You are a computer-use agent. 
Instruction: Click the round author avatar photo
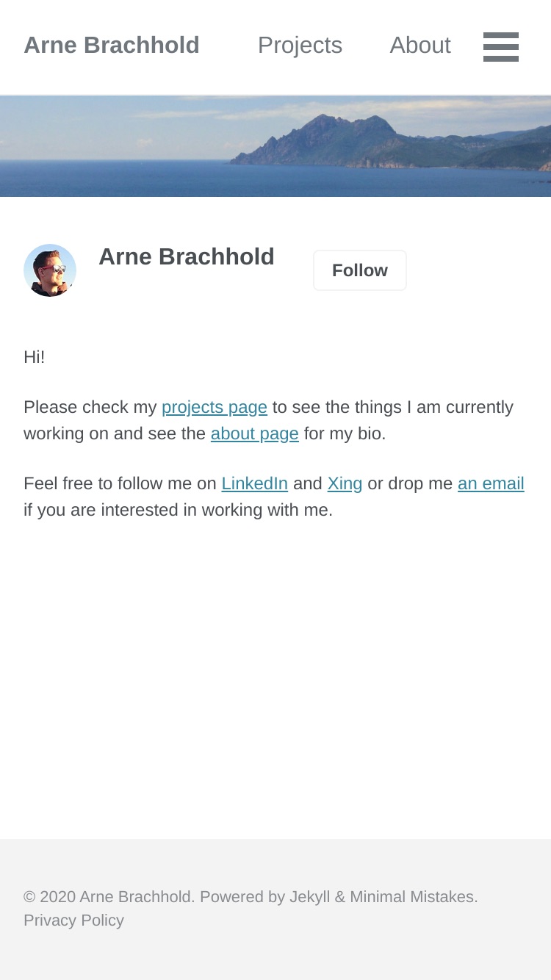click(50, 270)
